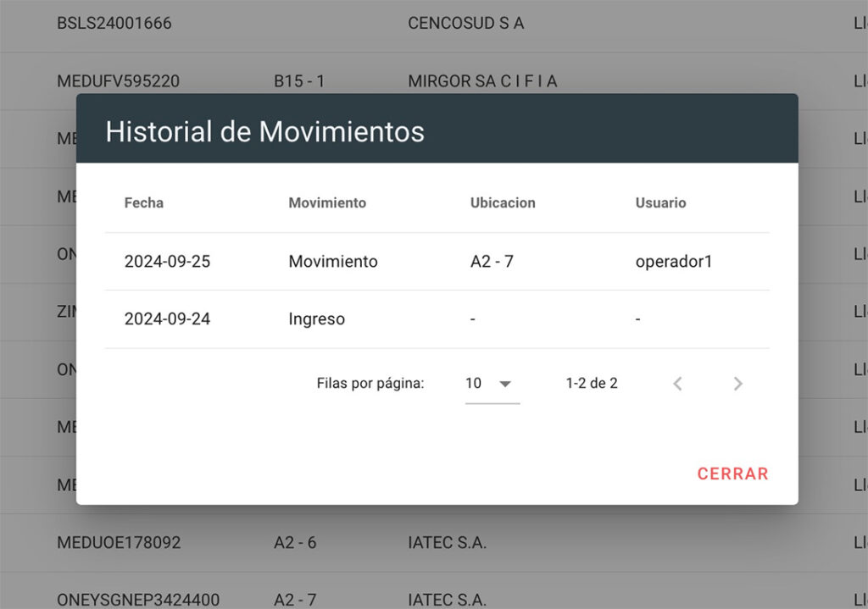Select the 2024-09-24 date cell
The width and height of the screenshot is (868, 609).
[x=167, y=319]
